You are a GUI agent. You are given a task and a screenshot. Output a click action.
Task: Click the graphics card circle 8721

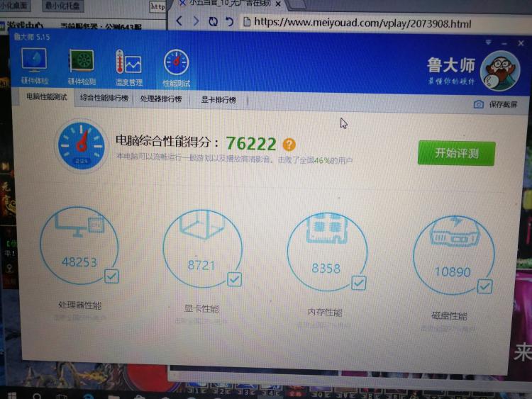pyautogui.click(x=202, y=249)
